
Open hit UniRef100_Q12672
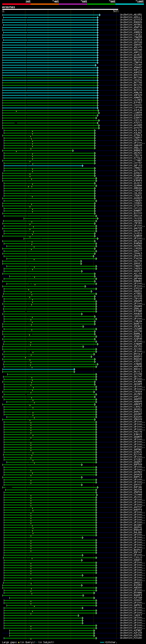click(131, 183)
